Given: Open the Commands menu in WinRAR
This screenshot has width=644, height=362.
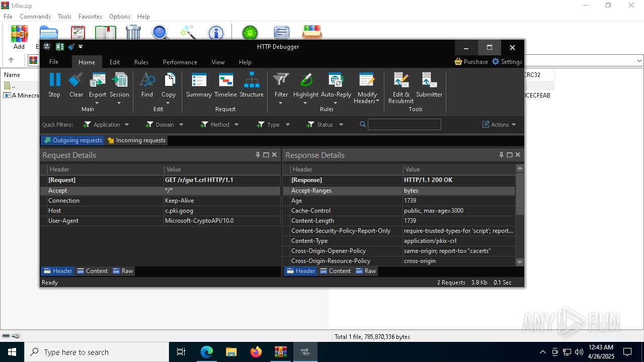Looking at the screenshot, I should pyautogui.click(x=35, y=17).
